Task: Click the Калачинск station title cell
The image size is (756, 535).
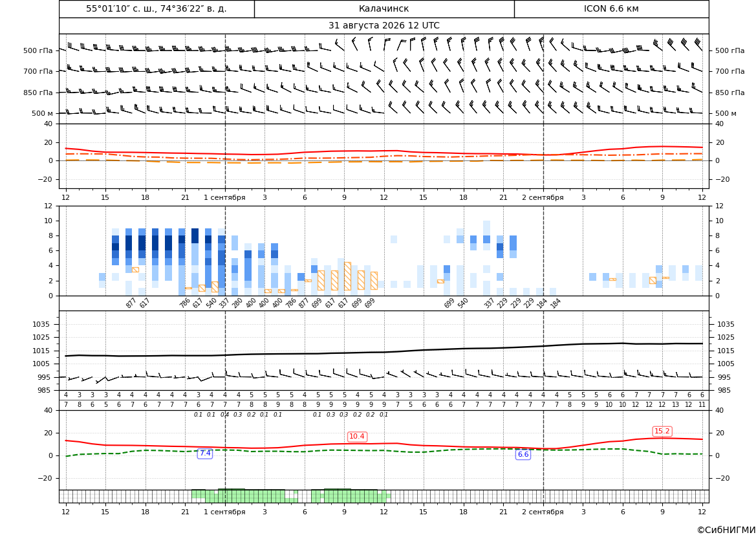Action: click(x=383, y=8)
